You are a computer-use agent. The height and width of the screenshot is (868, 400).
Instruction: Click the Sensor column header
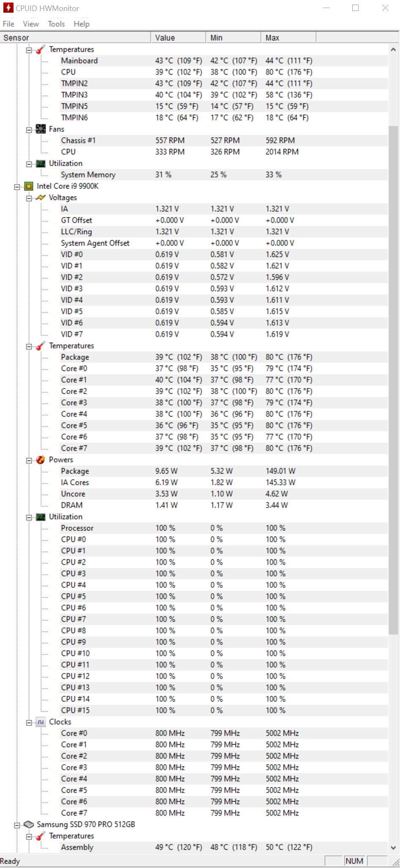coord(75,38)
